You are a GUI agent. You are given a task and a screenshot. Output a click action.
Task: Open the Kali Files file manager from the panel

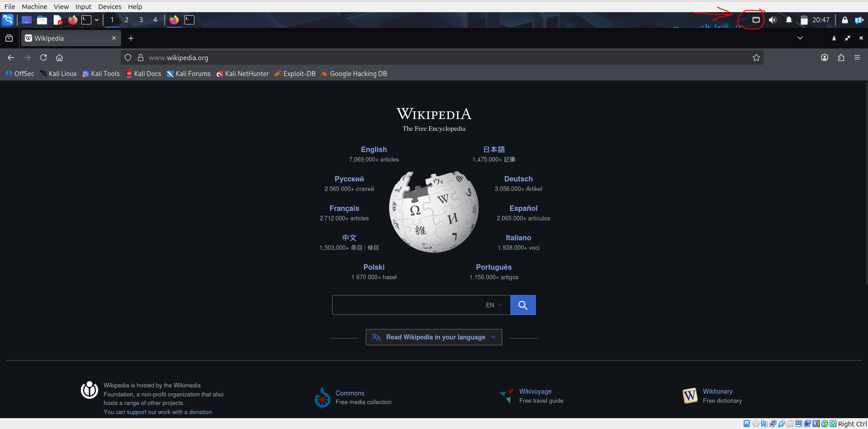(42, 20)
